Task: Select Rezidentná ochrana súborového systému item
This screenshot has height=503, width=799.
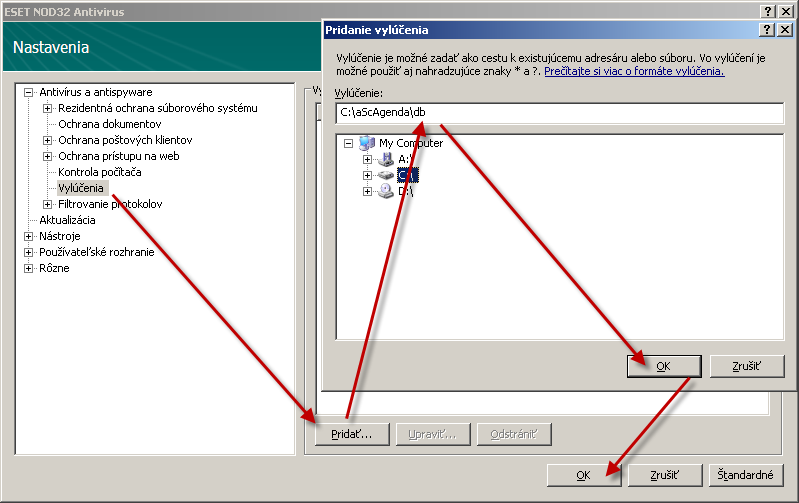Action: coord(158,108)
